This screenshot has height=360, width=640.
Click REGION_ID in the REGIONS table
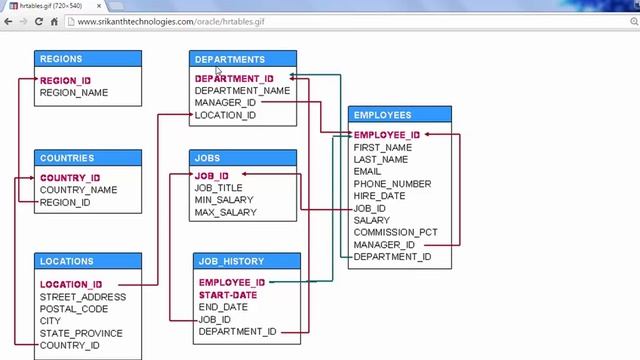(65, 80)
